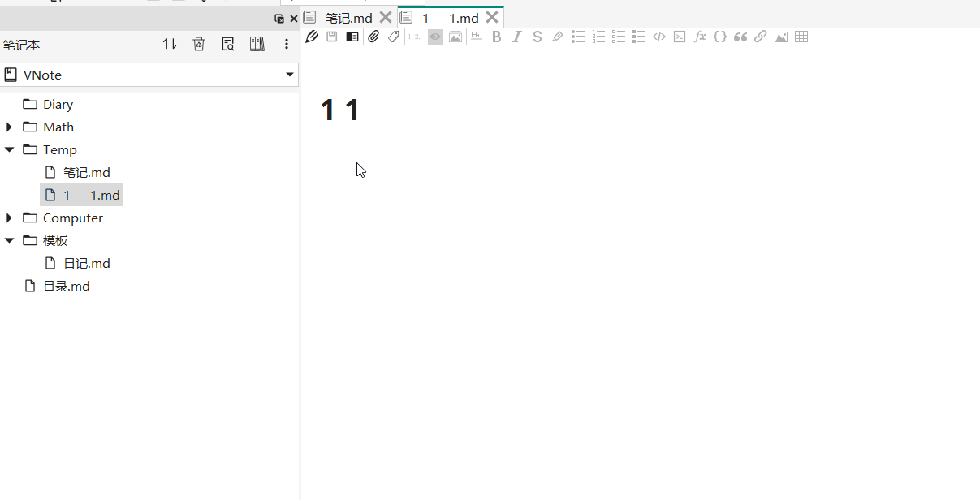Image resolution: width=980 pixels, height=500 pixels.
Task: Switch to edit mode with the pen icon
Action: tap(312, 37)
